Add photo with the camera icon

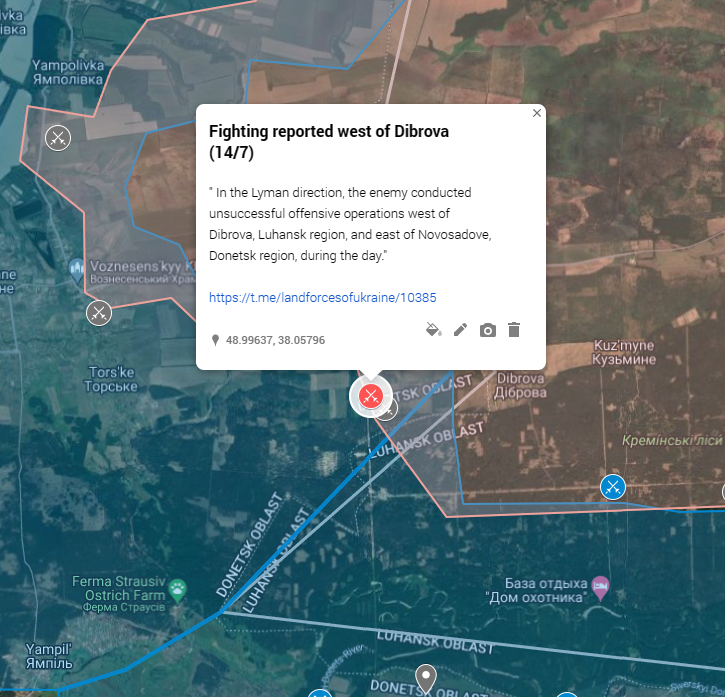(488, 330)
